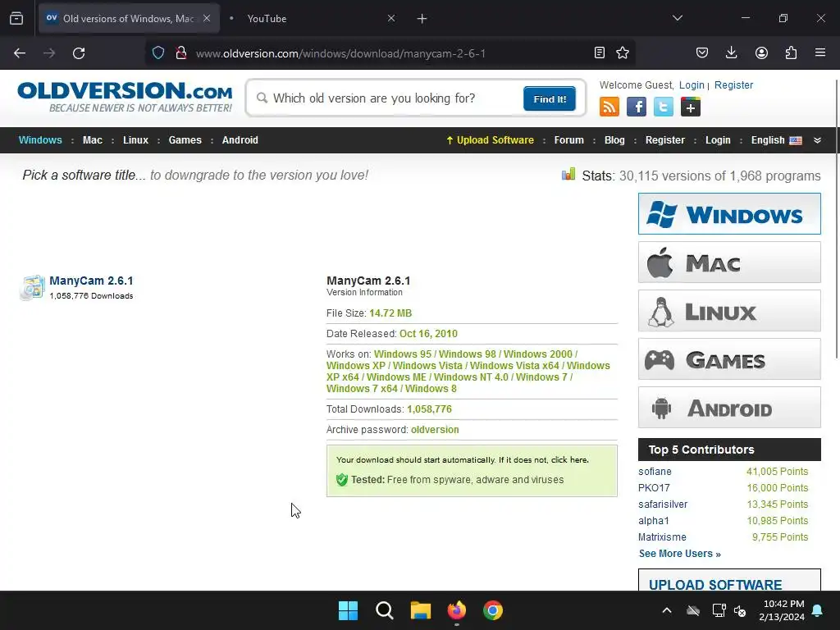
Task: Open Google Chrome from taskbar
Action: pyautogui.click(x=493, y=610)
